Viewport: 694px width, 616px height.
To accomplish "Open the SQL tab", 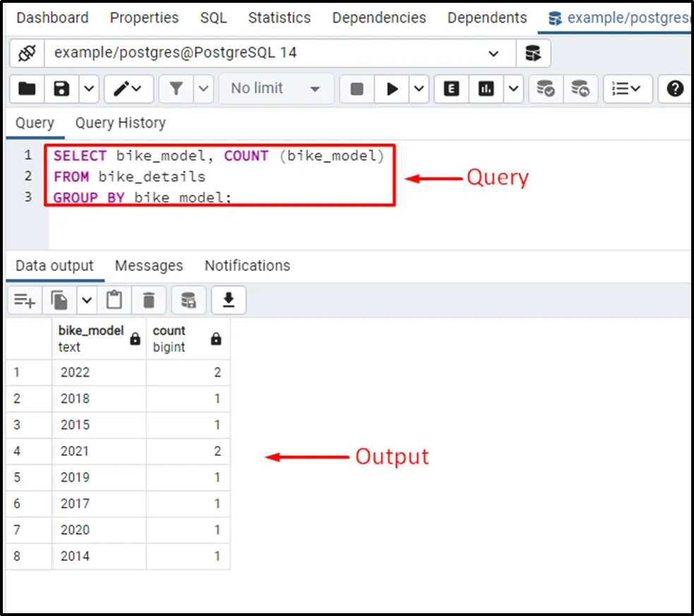I will pyautogui.click(x=213, y=18).
